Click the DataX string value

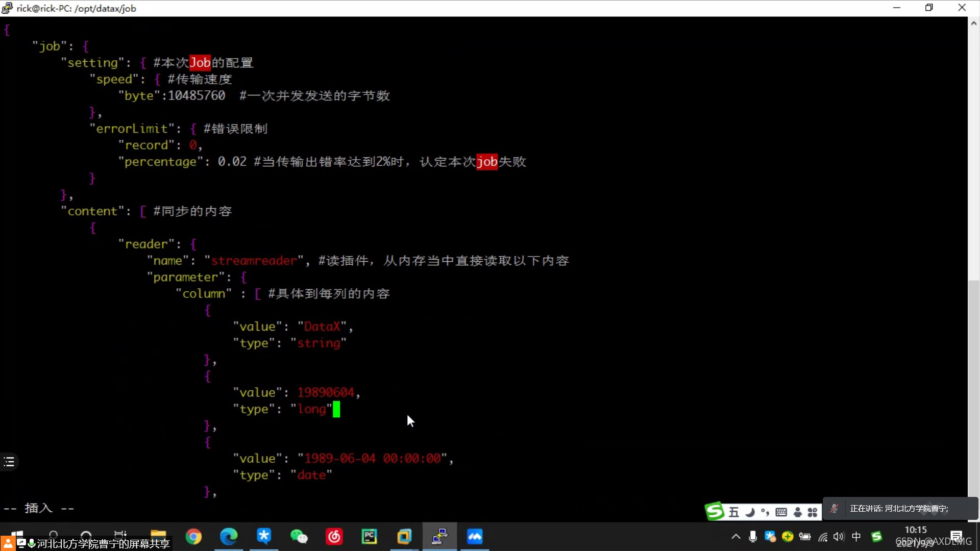(x=322, y=327)
